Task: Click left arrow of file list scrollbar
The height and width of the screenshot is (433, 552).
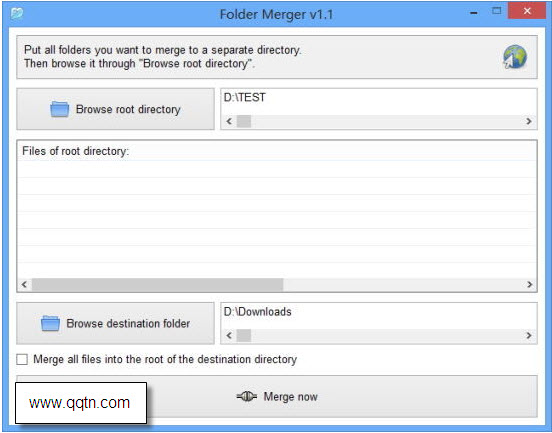Action: (x=24, y=284)
